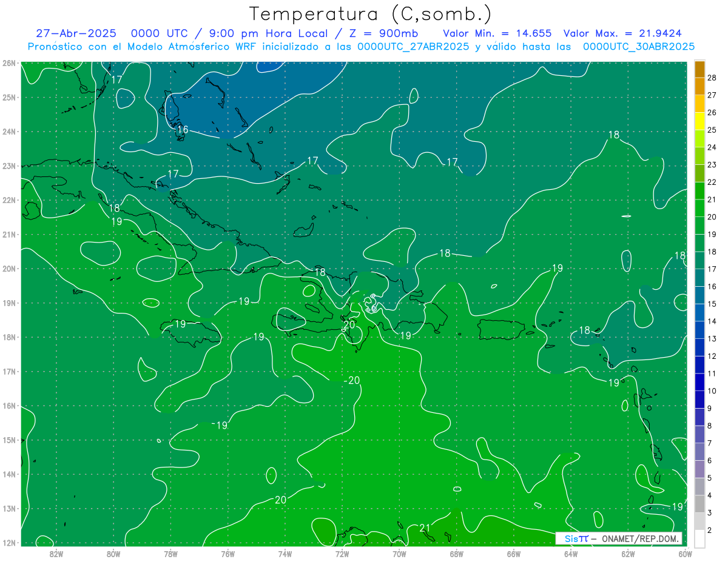Image resolution: width=728 pixels, height=562 pixels.
Task: Click the "16N" latitude axis label
Action: click(x=9, y=406)
